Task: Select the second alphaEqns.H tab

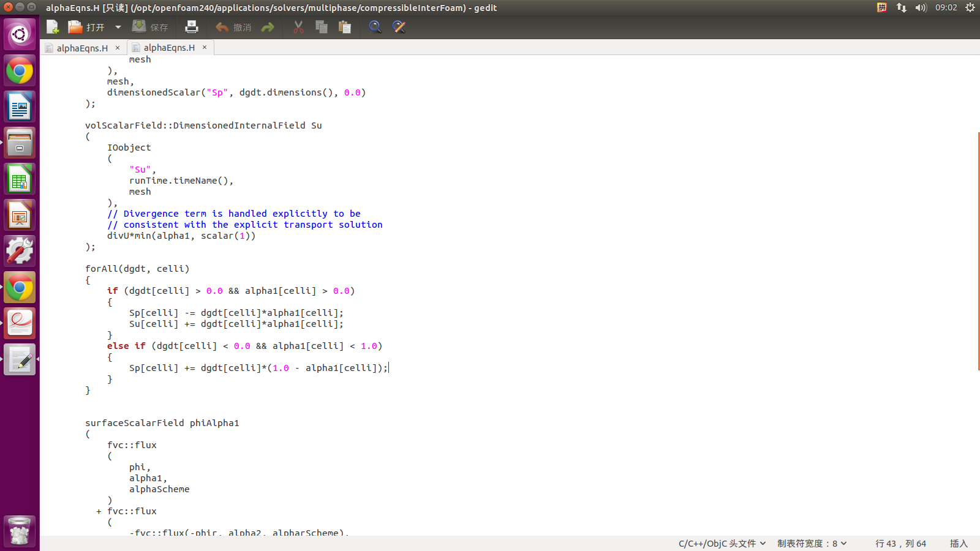Action: click(169, 48)
